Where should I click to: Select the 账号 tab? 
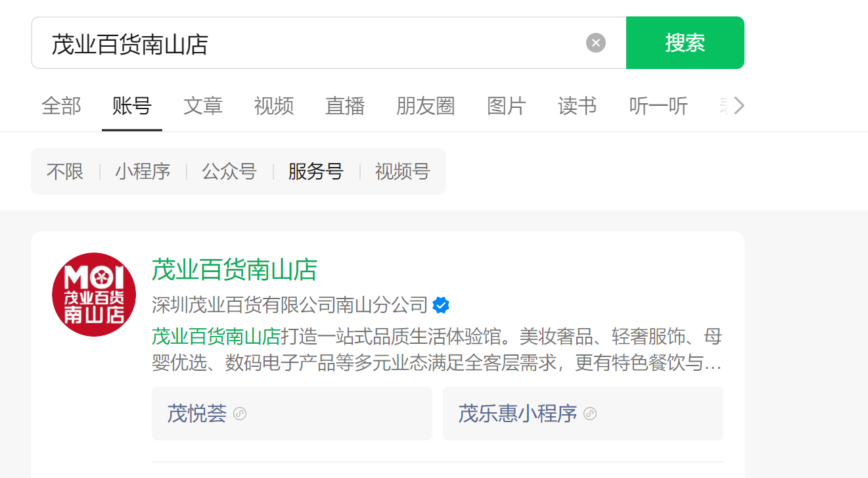point(132,106)
